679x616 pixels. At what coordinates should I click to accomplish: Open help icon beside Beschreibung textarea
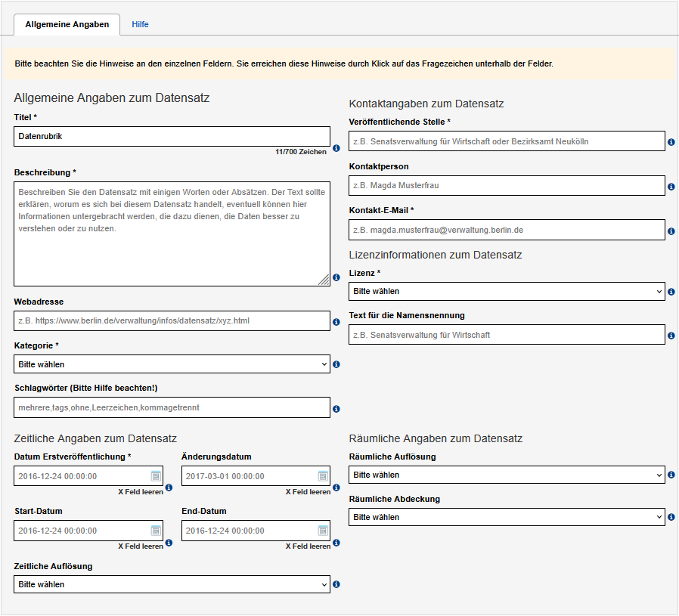point(336,277)
